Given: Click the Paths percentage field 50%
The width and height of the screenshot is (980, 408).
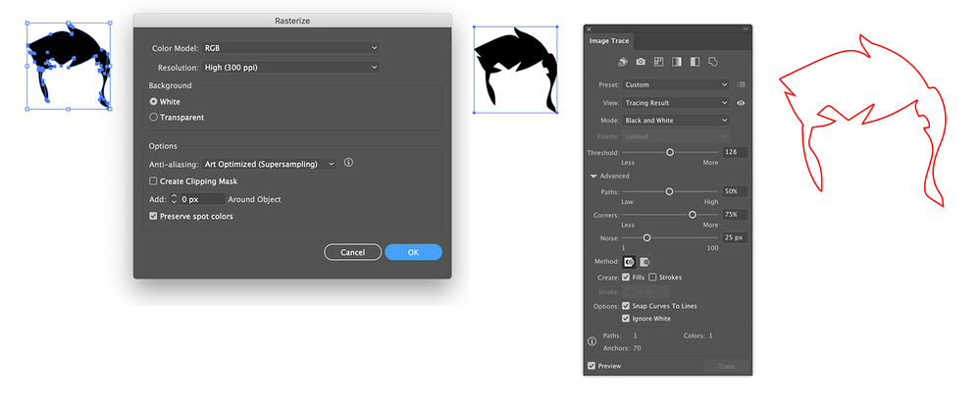Looking at the screenshot, I should 735,192.
